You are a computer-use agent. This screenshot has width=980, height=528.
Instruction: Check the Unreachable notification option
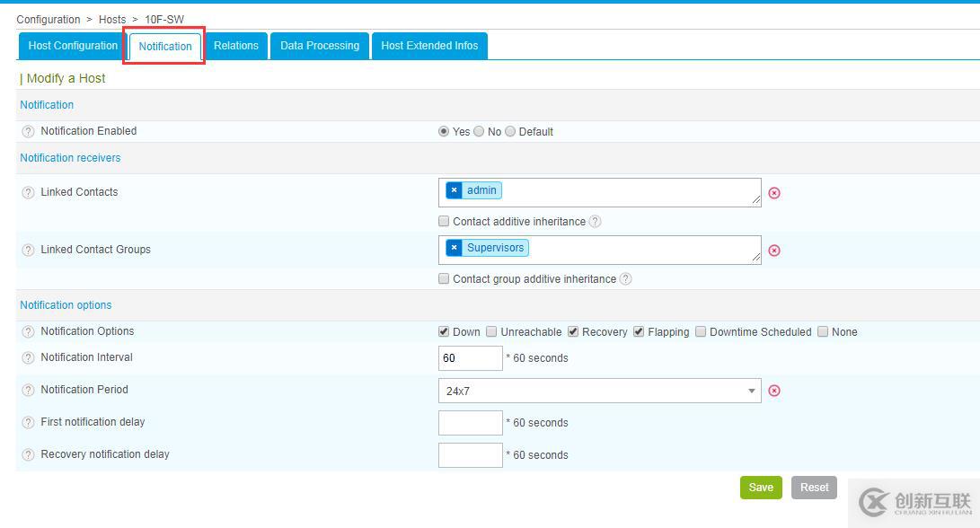click(491, 332)
